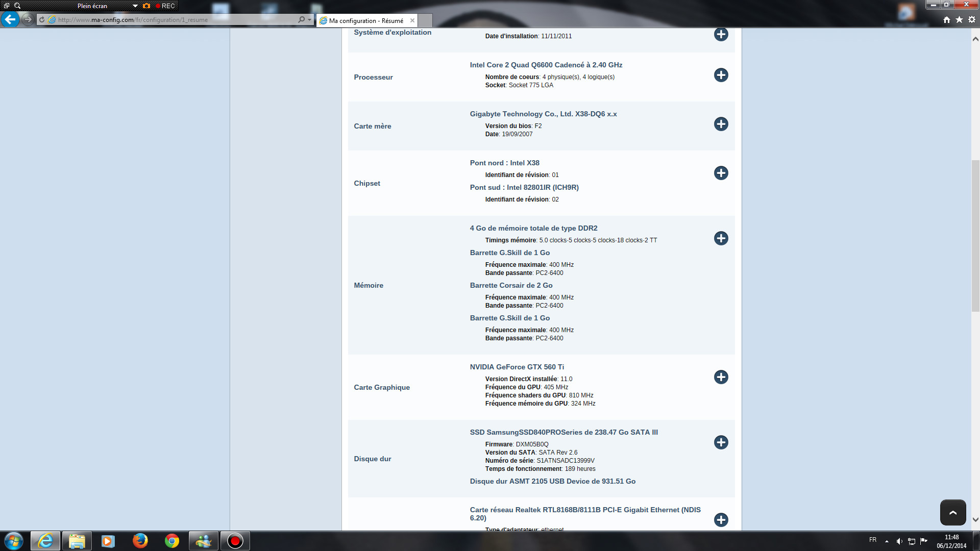Screen dimensions: 980x551
Task: Open the people/messenger taskbar icon
Action: pos(204,541)
